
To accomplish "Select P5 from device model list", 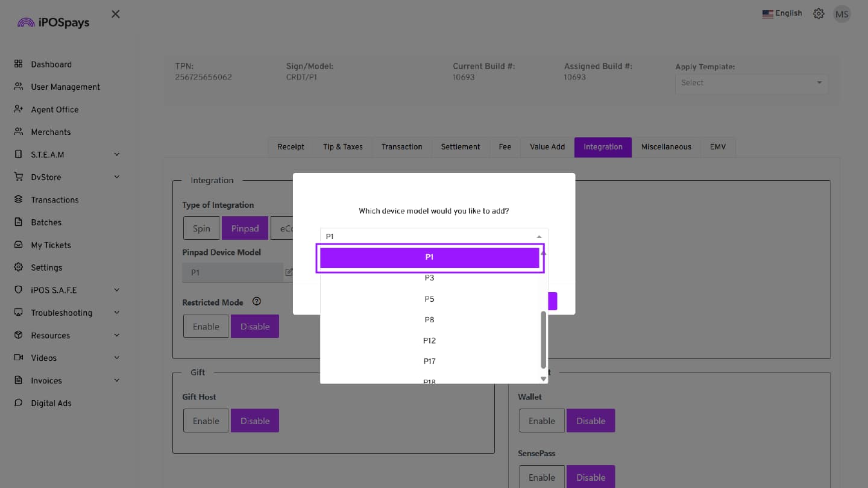I will [x=429, y=299].
